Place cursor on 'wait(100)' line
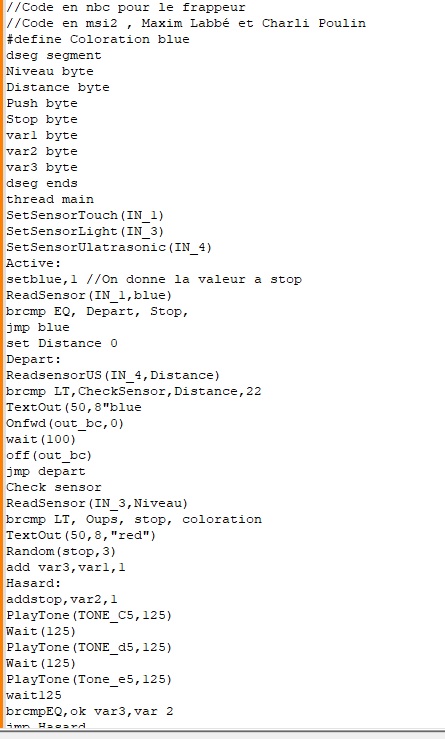This screenshot has width=445, height=739. click(x=41, y=439)
